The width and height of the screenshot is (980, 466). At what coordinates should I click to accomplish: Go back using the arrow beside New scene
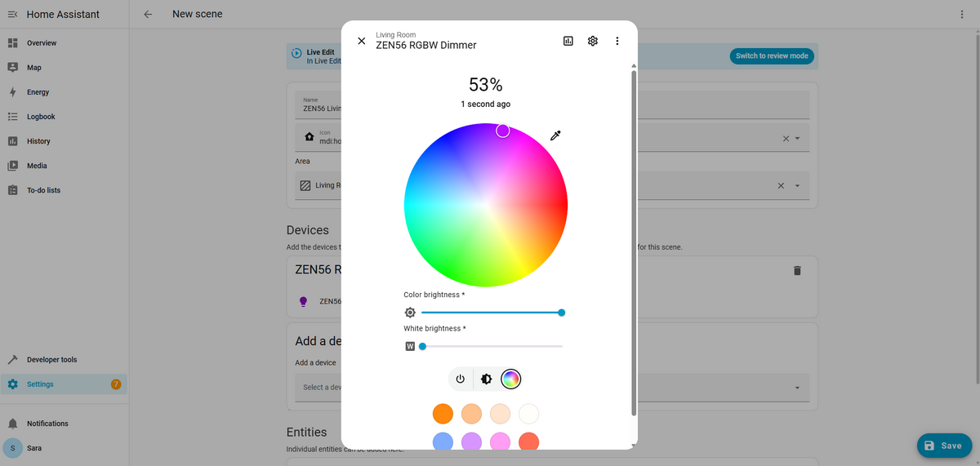pos(148,14)
